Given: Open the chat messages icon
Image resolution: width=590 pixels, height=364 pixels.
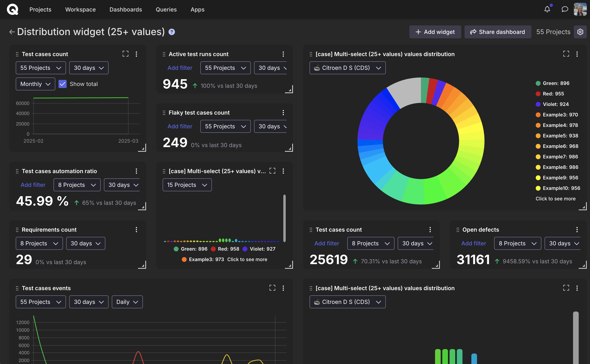Looking at the screenshot, I should [565, 9].
